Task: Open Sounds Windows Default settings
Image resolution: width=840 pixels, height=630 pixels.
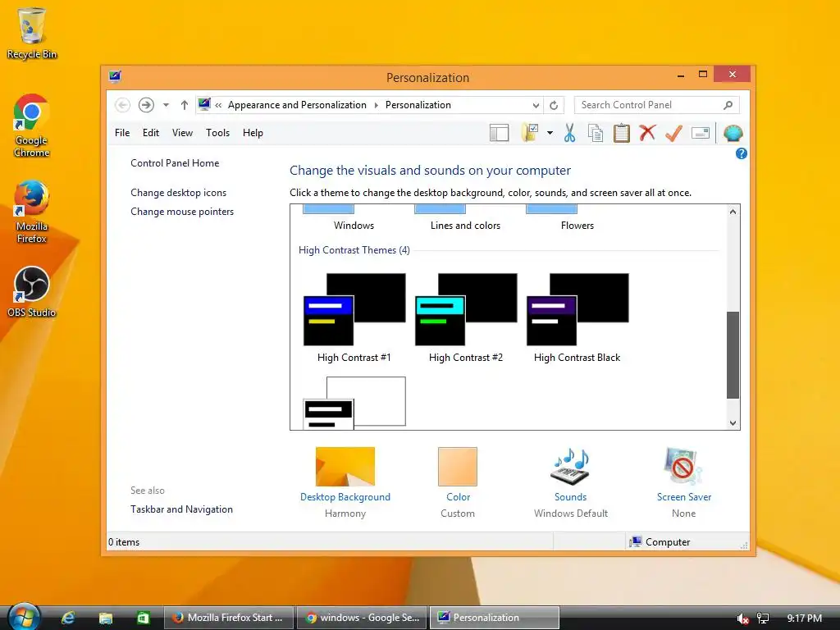Action: (x=571, y=483)
